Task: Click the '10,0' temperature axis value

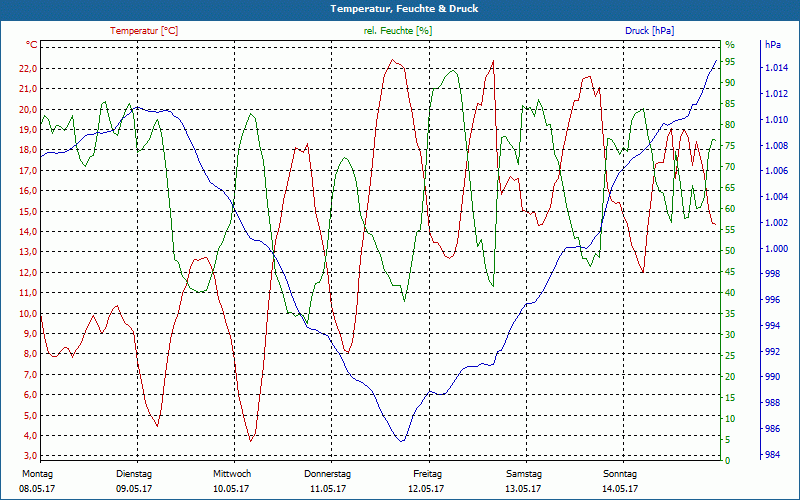Action: 29,313
